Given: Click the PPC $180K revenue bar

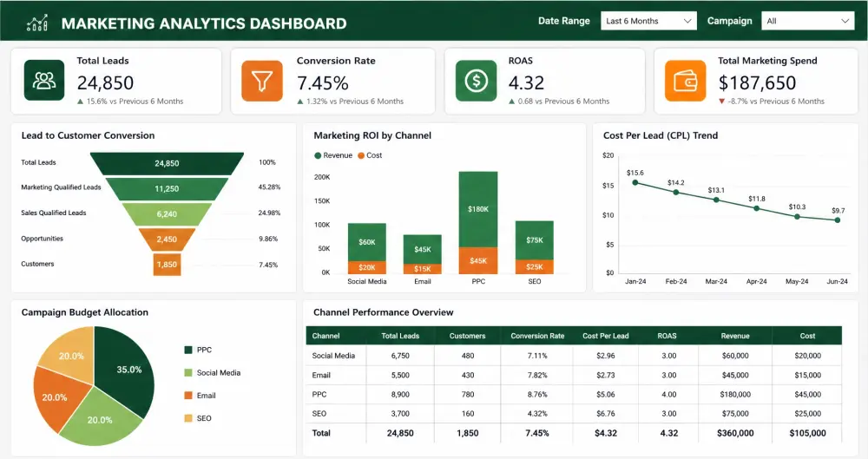Looking at the screenshot, I should pos(478,209).
